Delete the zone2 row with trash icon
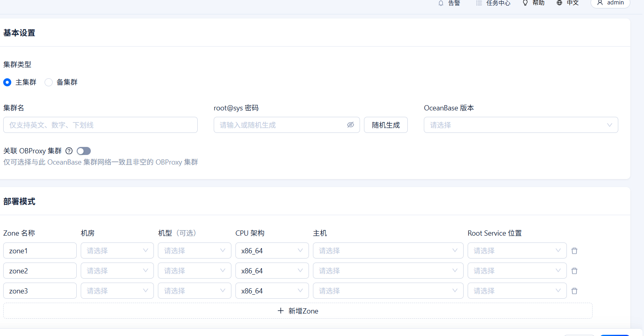The image size is (644, 336). click(574, 271)
